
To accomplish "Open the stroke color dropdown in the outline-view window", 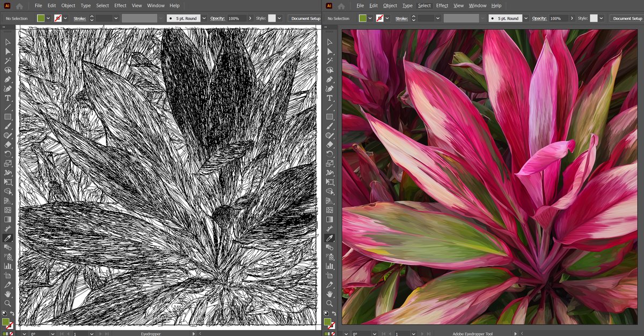I will 65,18.
